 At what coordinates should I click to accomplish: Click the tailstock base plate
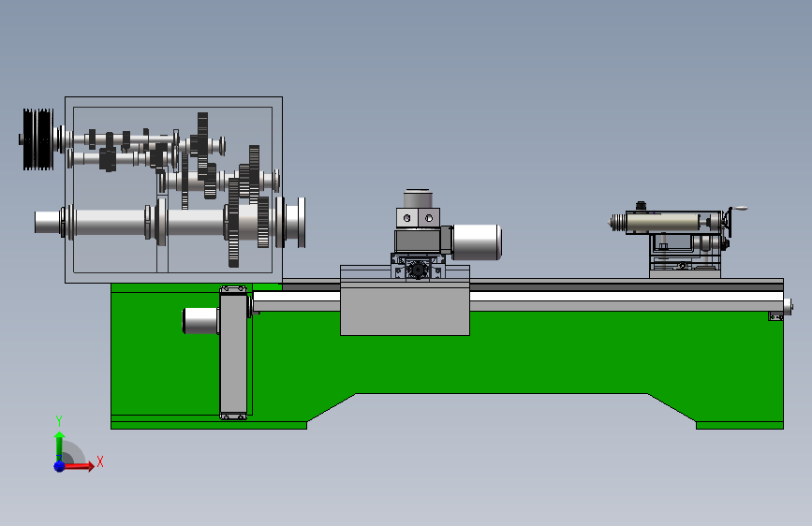click(x=685, y=274)
